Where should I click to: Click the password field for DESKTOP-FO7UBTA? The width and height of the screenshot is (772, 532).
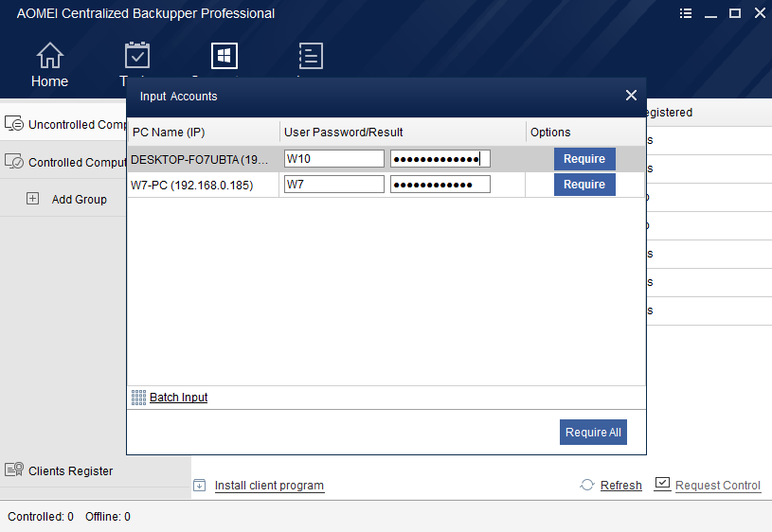(x=440, y=158)
